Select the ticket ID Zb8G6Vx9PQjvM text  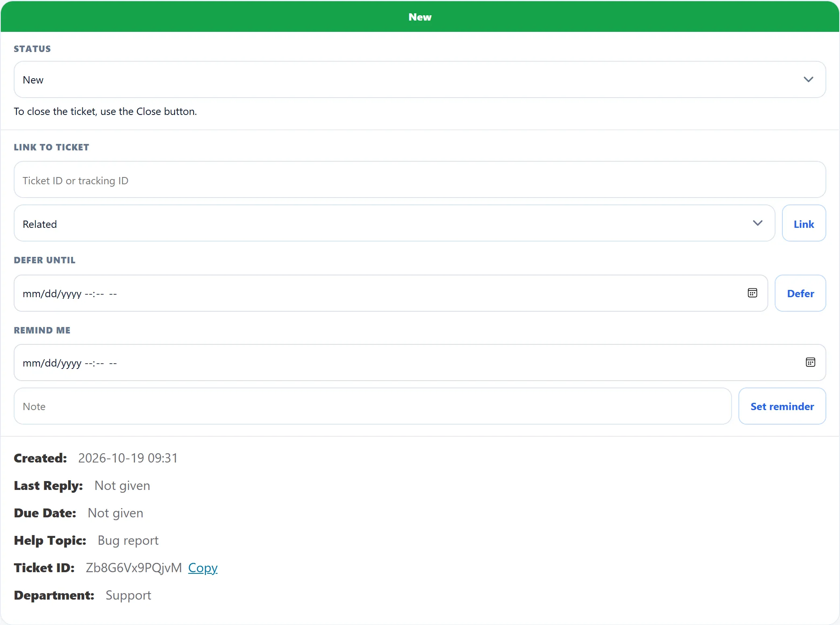click(x=134, y=568)
